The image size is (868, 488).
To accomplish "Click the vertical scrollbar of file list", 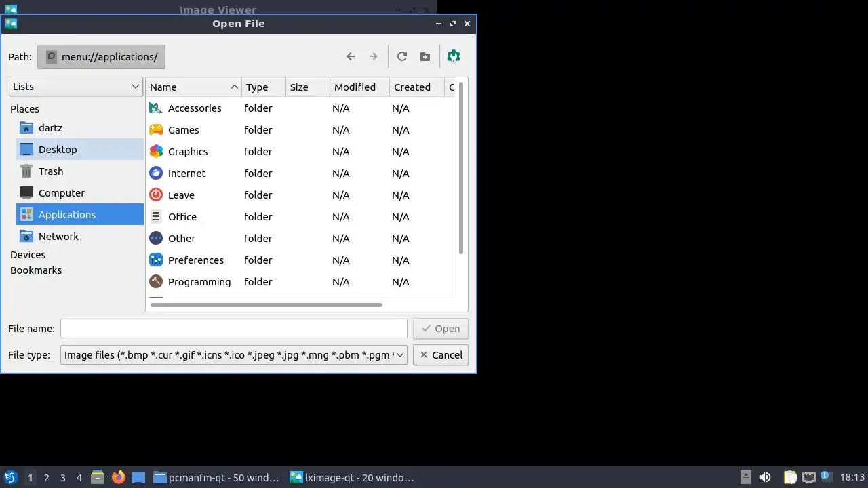I will click(x=461, y=168).
